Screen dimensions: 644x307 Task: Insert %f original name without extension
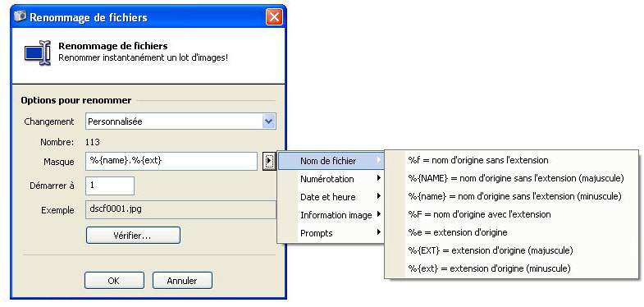click(x=511, y=160)
